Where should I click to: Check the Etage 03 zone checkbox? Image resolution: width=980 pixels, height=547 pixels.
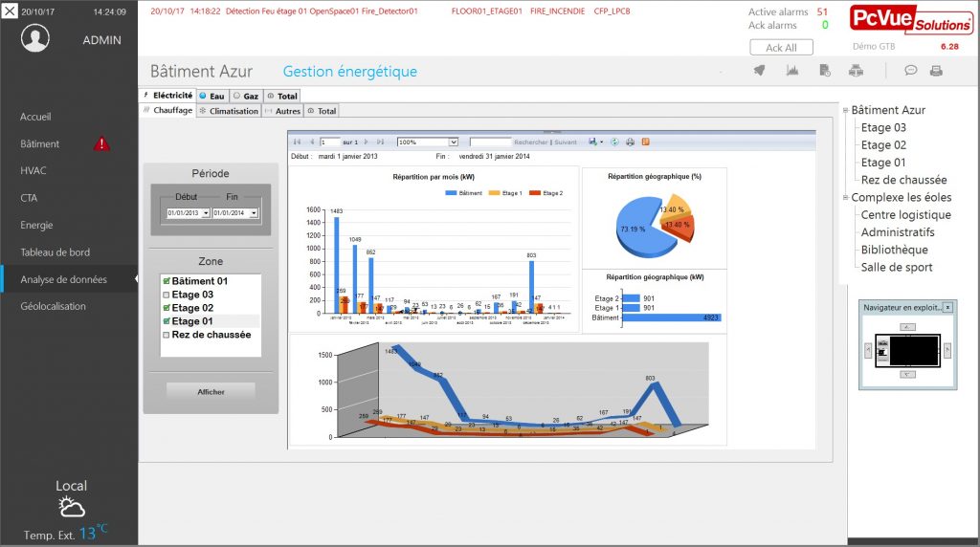[167, 295]
